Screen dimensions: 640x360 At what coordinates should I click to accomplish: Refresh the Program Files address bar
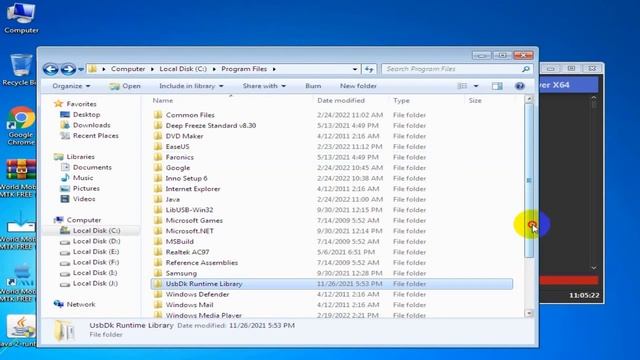369,69
